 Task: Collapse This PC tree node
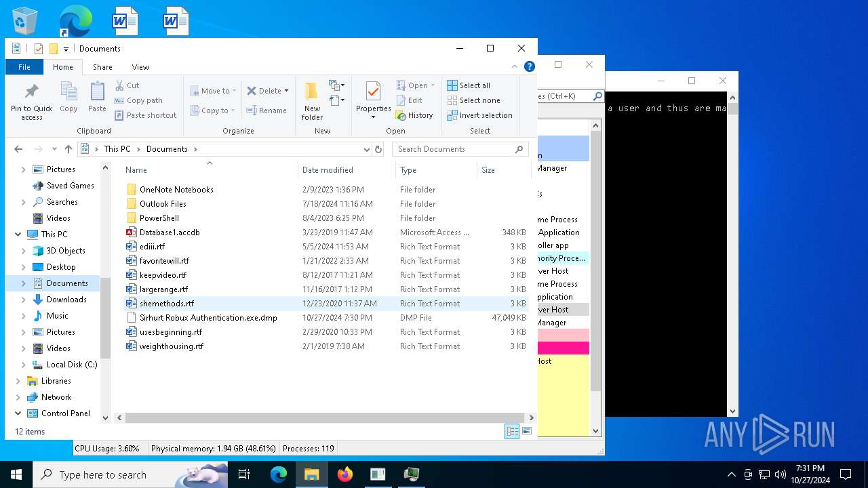[x=18, y=235]
